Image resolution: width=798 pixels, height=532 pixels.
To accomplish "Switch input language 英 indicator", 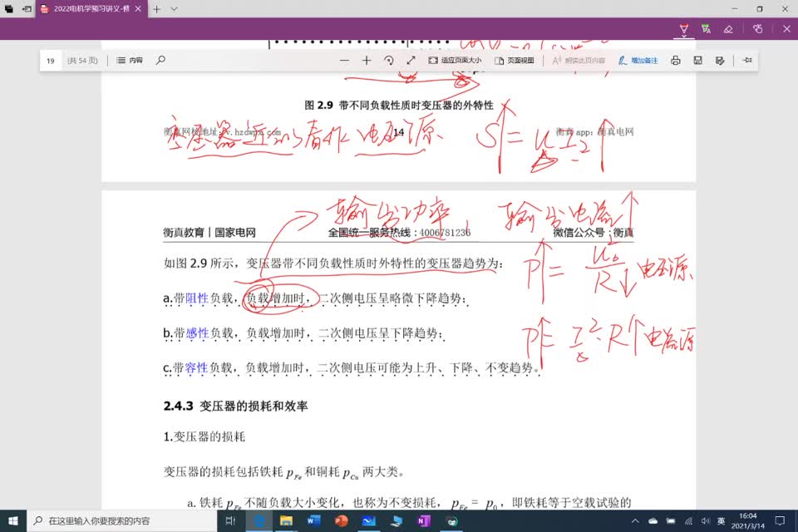I will [722, 521].
